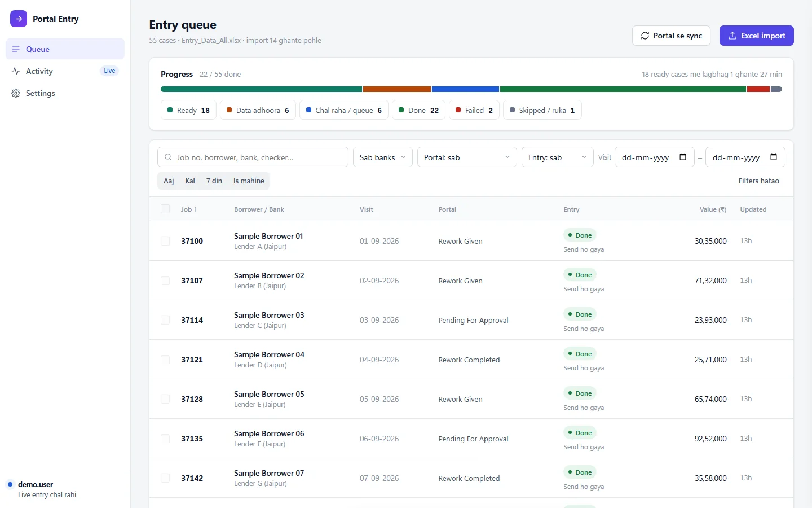Screen dimensions: 812x508
Task: Tick the checkbox for job 37100
Action: (x=165, y=241)
